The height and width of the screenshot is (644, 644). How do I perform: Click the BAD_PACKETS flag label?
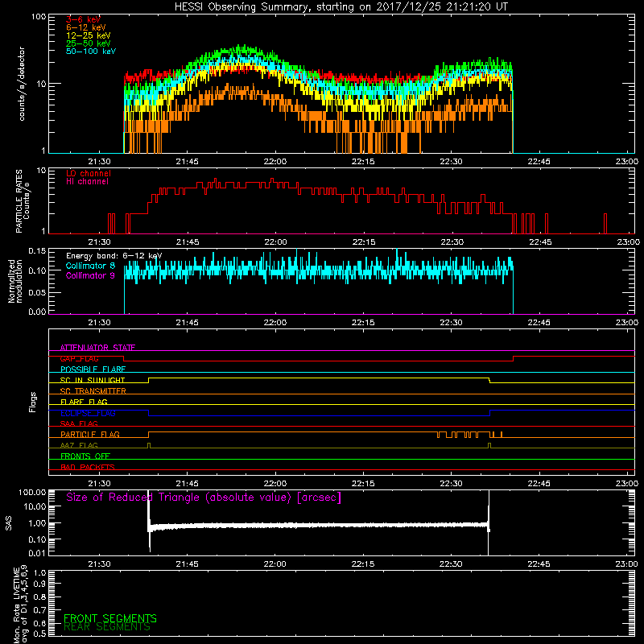pyautogui.click(x=88, y=467)
